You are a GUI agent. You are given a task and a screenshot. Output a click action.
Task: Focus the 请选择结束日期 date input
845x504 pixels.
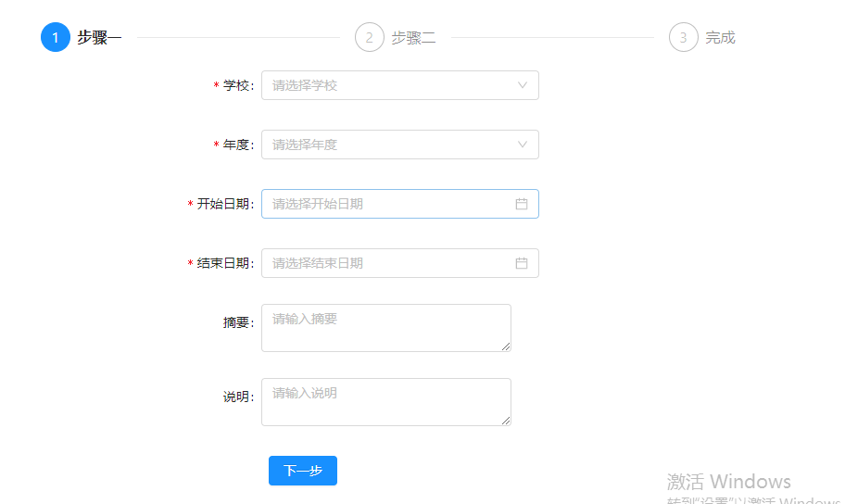click(400, 263)
